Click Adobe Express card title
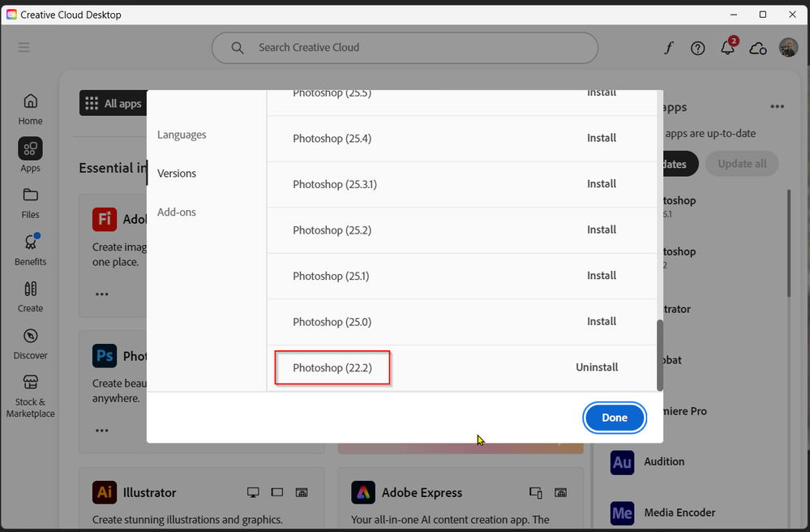This screenshot has height=532, width=810. coord(422,493)
